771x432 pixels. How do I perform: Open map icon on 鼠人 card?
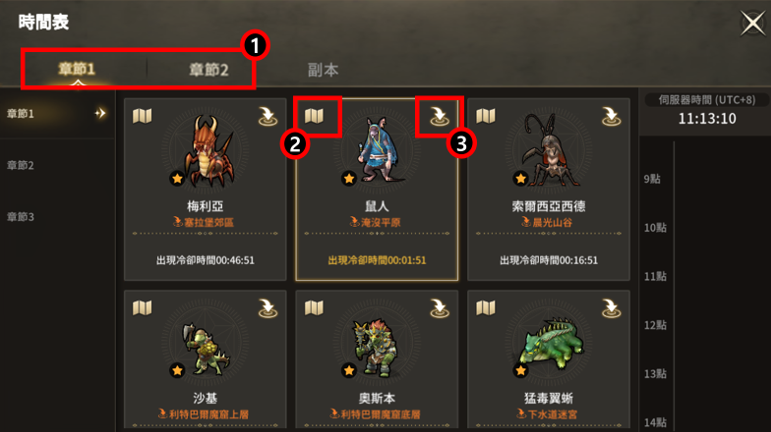tap(314, 116)
